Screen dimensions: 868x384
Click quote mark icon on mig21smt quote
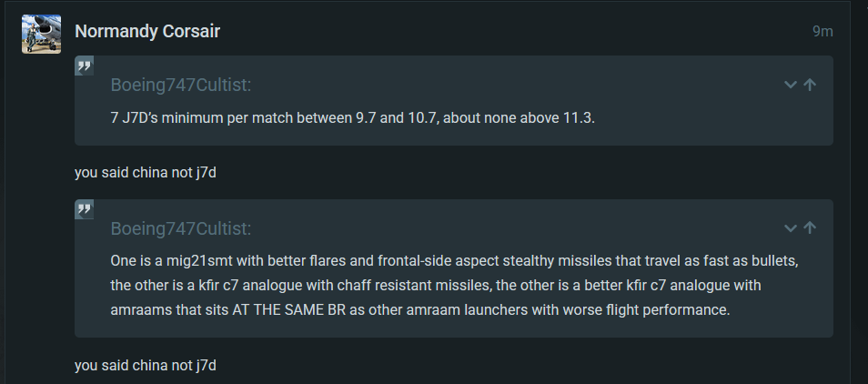[84, 209]
